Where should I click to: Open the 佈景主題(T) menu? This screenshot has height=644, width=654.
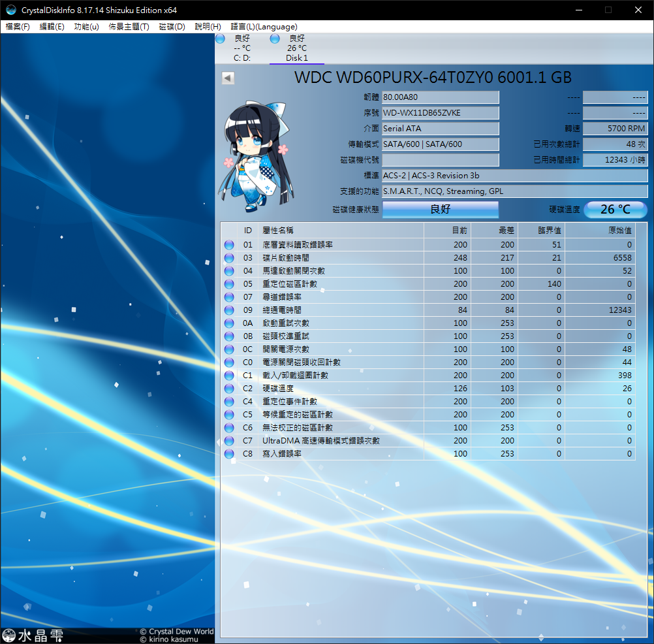pyautogui.click(x=129, y=27)
